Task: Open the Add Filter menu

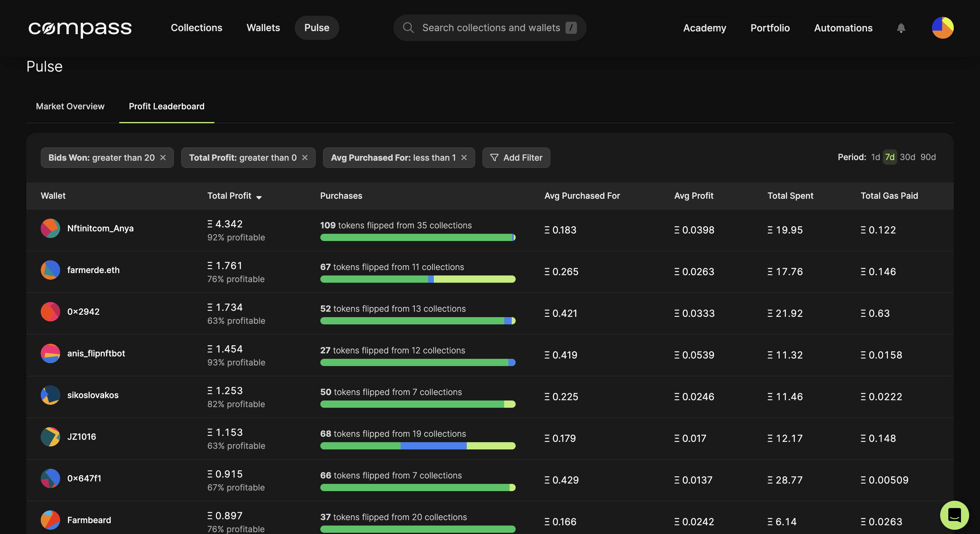Action: tap(516, 158)
